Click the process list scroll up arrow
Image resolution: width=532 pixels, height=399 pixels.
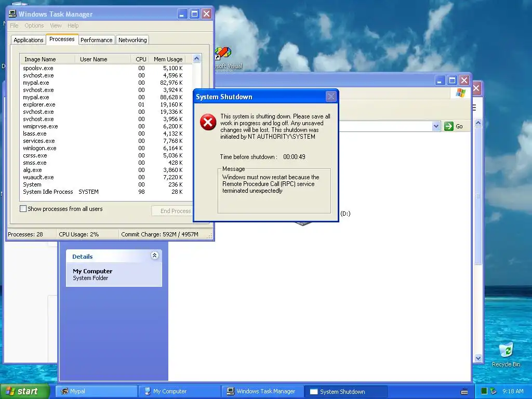197,59
